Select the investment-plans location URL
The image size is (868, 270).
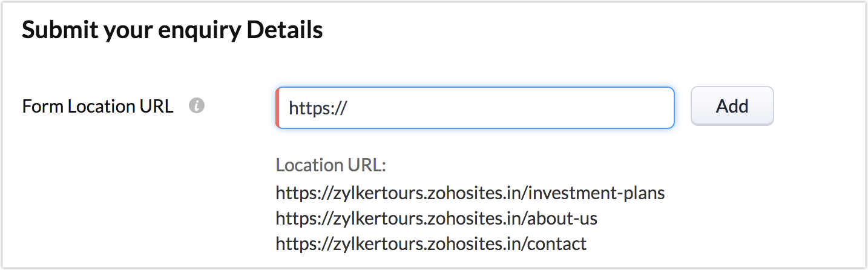tap(470, 193)
